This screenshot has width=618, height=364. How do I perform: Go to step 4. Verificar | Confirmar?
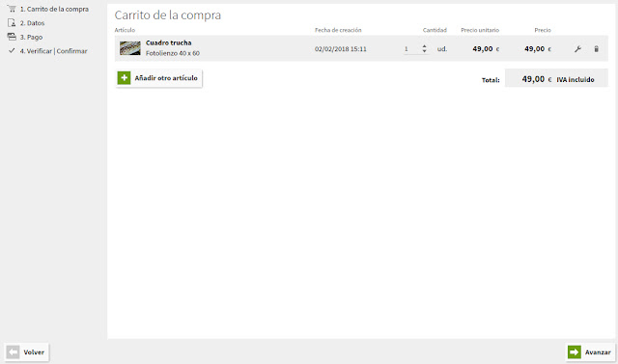click(54, 51)
